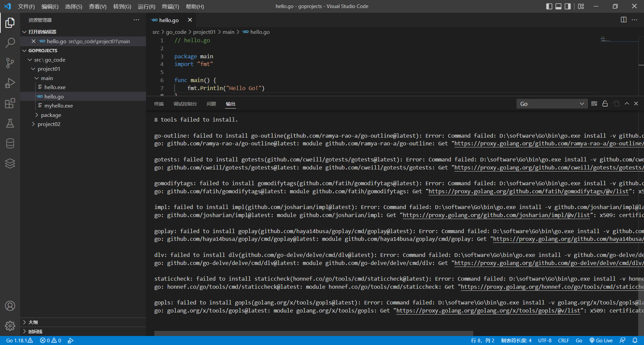Close the hello.go editor tab
The width and height of the screenshot is (644, 345).
190,20
